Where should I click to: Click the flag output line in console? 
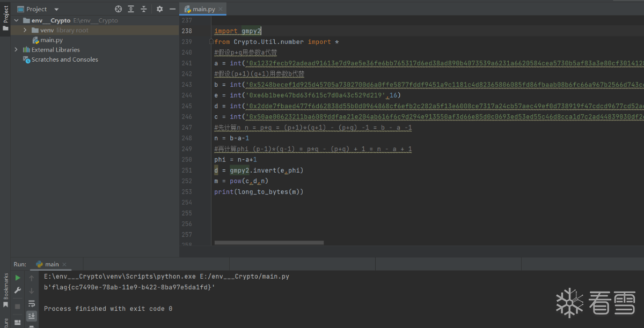click(129, 287)
